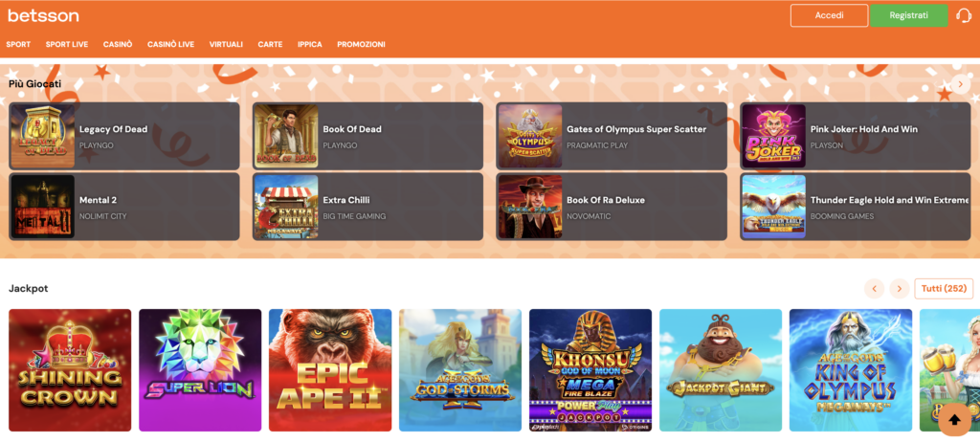Open the Thunder Eagle game icon
This screenshot has width=980, height=442.
tap(773, 207)
